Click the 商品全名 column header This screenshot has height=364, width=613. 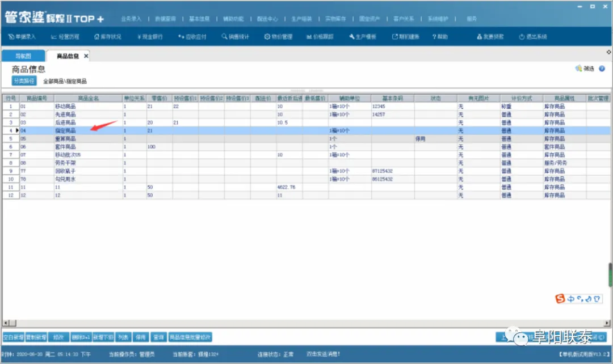[89, 98]
